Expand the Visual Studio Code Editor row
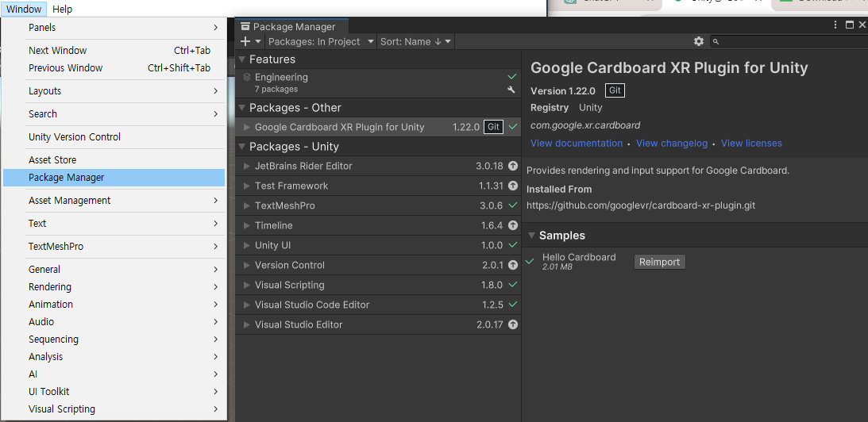 (x=247, y=305)
